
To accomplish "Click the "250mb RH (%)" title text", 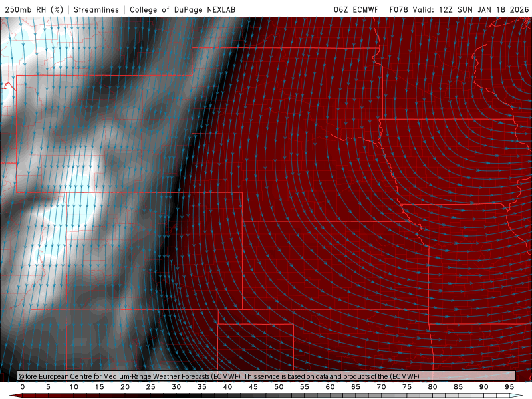I will coord(34,9).
